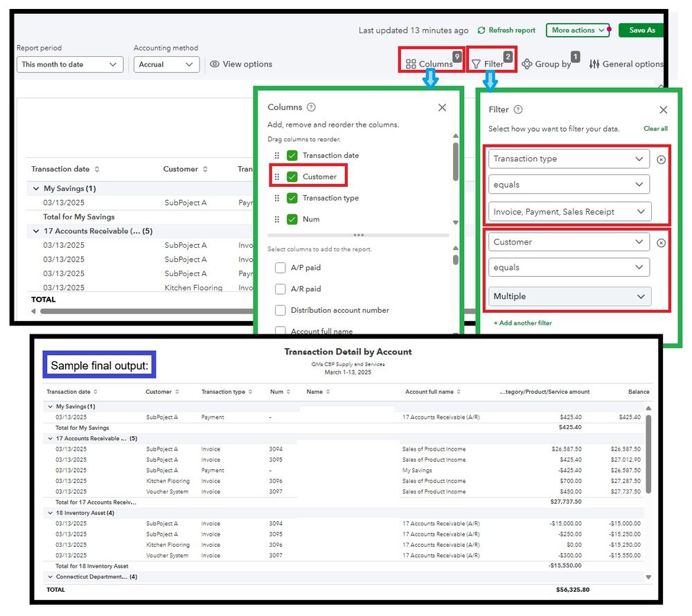
Task: Click the Refresh report icon
Action: pyautogui.click(x=481, y=30)
